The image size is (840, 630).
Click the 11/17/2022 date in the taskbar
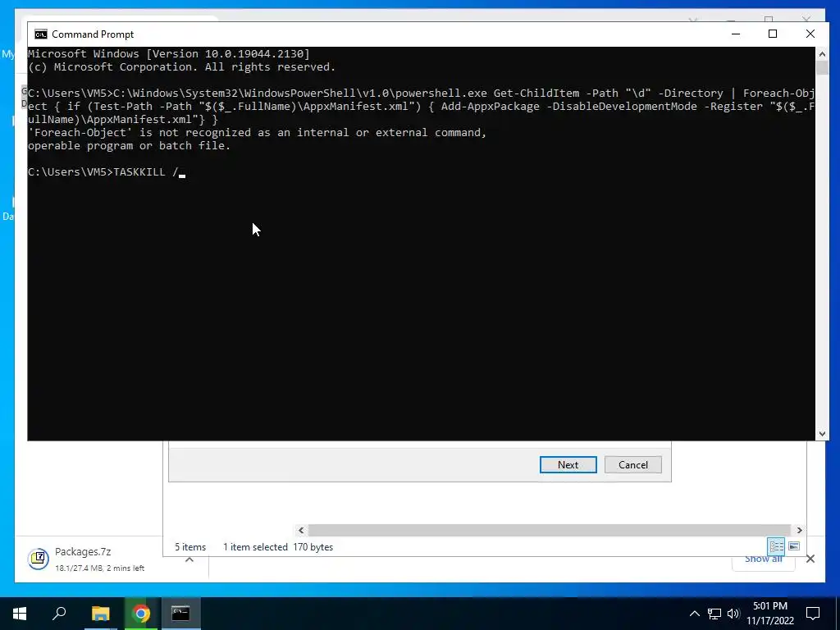tap(770, 621)
